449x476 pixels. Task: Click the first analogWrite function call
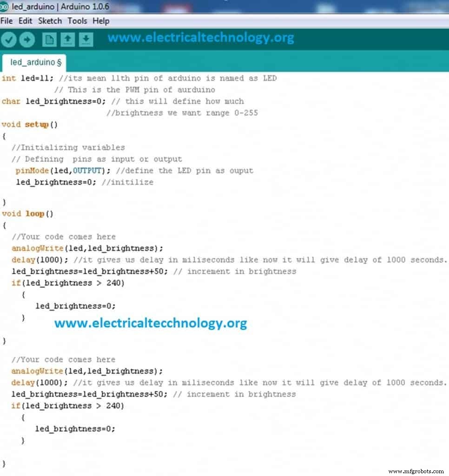[x=36, y=248]
